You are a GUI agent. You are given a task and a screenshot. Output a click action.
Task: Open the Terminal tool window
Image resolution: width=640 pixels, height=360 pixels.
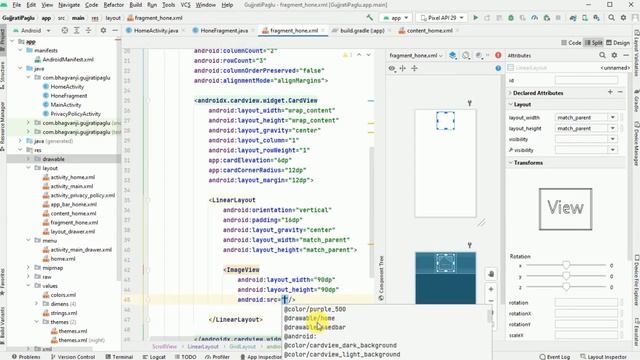[x=120, y=357]
